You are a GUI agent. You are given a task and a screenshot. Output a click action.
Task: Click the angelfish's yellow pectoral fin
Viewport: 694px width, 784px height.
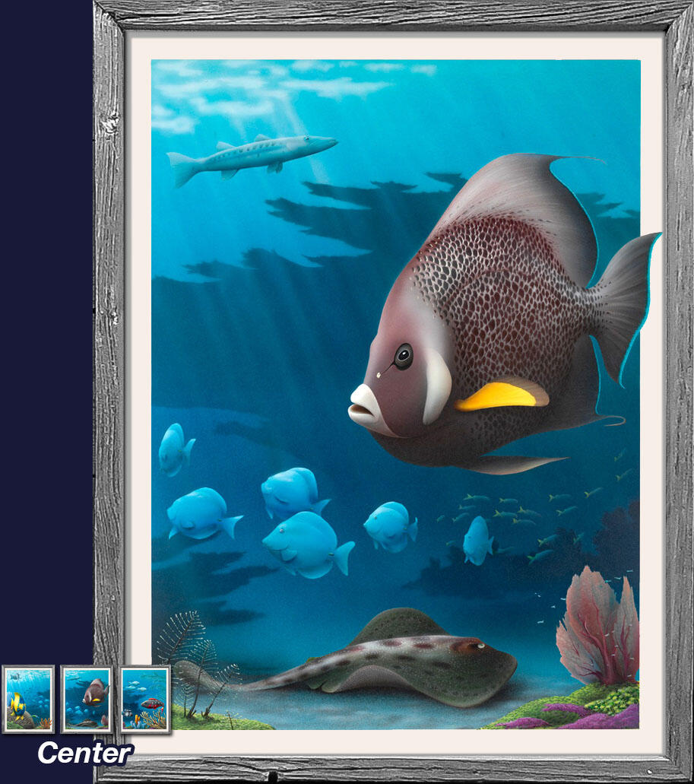pyautogui.click(x=500, y=395)
